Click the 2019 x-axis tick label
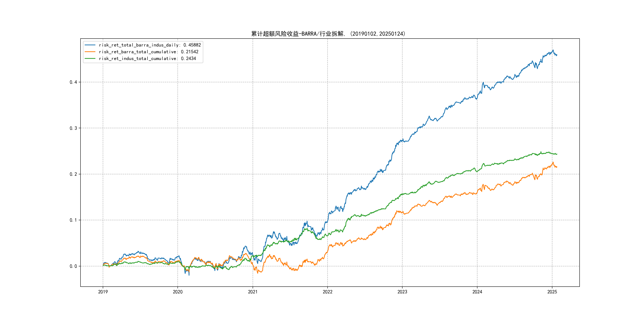644x322 pixels. click(103, 292)
